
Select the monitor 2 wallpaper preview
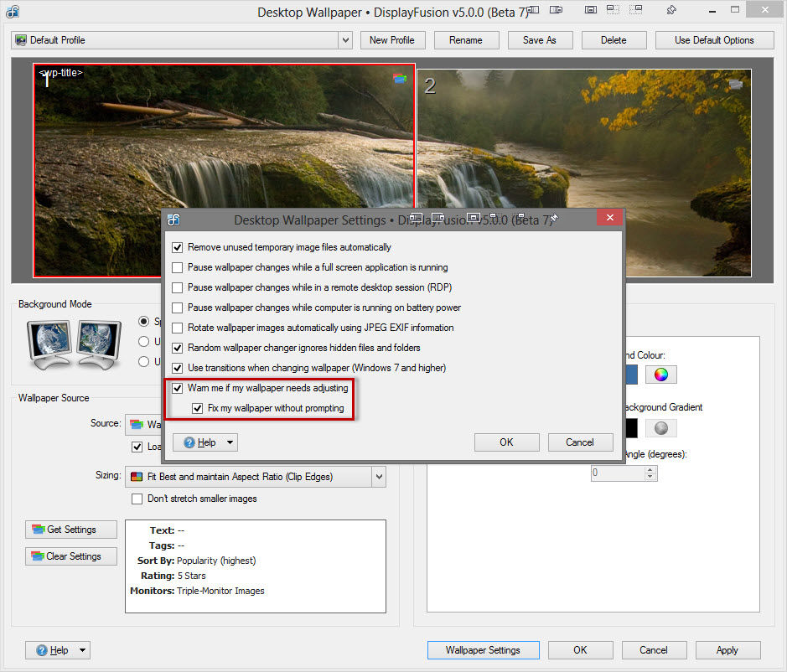click(583, 172)
